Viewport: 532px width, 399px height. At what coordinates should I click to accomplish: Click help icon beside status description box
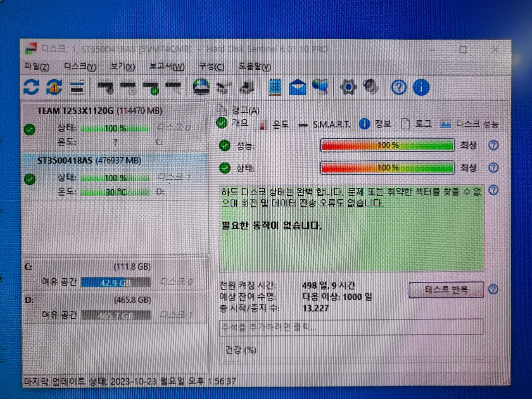493,190
